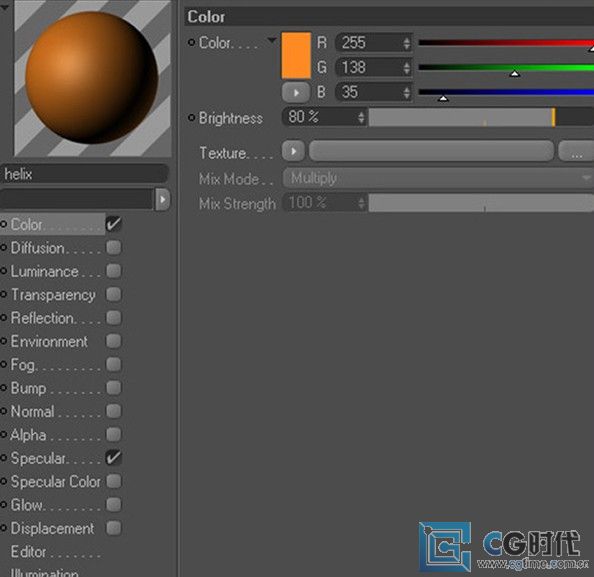This screenshot has width=594, height=577.
Task: Enable the Normal channel checkbox
Action: click(114, 411)
